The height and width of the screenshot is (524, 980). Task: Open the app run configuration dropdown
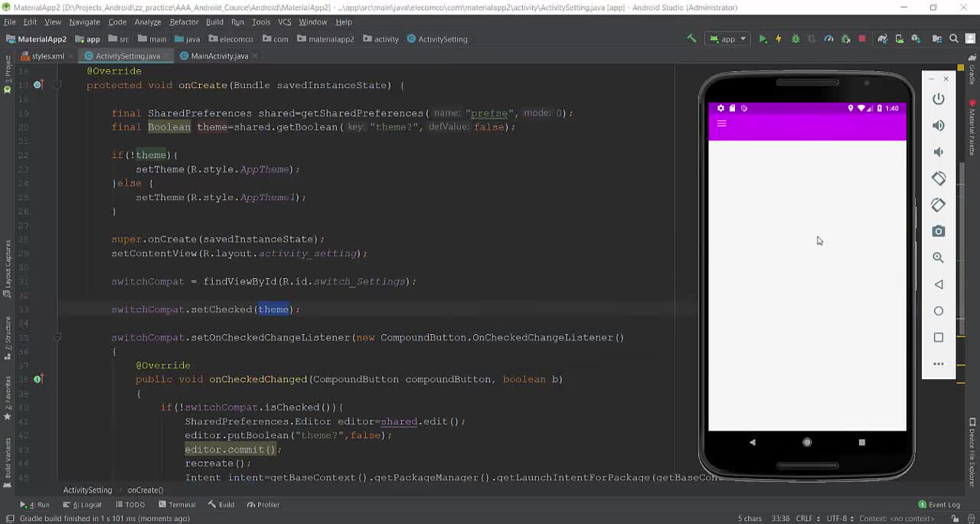[728, 39]
